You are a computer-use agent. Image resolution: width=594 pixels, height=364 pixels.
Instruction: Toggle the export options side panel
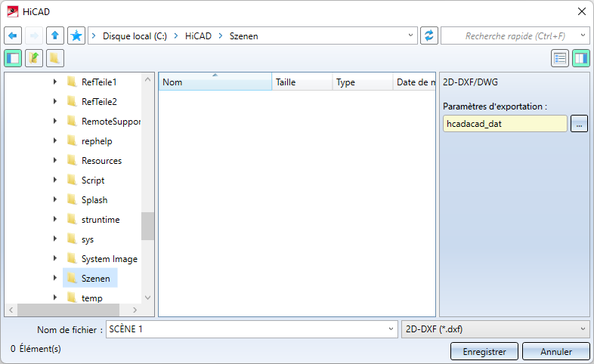[x=581, y=58]
